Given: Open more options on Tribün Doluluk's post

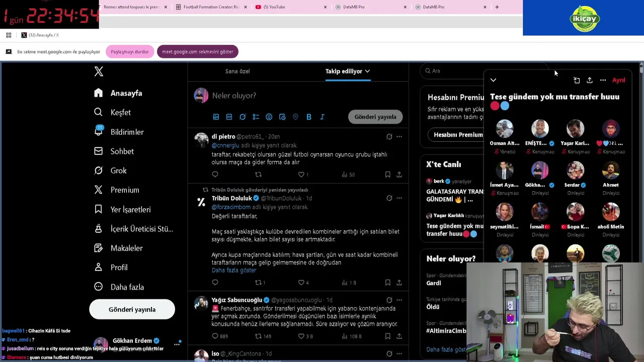Looking at the screenshot, I should (x=399, y=198).
